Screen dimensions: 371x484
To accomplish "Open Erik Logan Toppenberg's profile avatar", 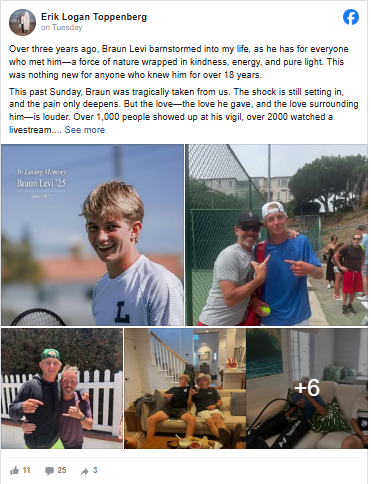I will (22, 22).
